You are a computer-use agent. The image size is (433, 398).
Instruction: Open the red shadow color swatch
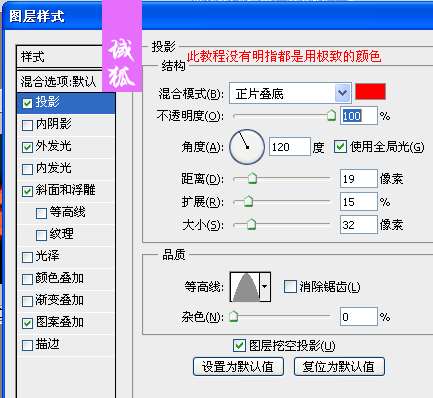[370, 92]
